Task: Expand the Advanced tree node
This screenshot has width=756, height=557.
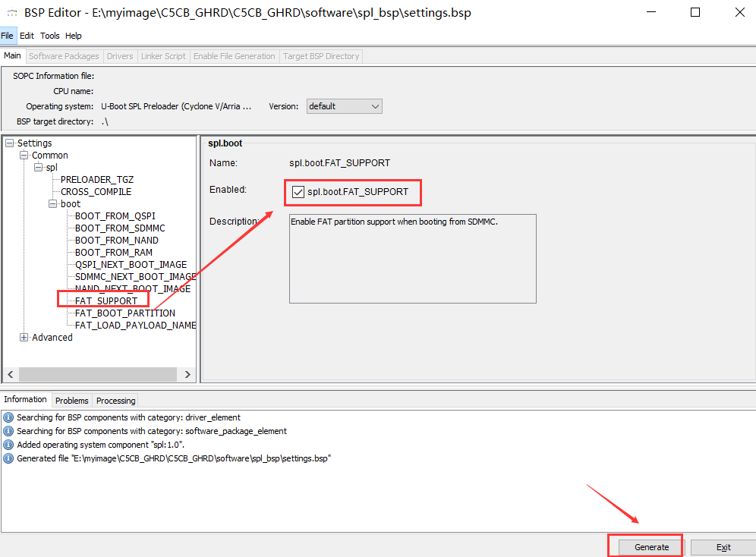Action: coord(24,337)
